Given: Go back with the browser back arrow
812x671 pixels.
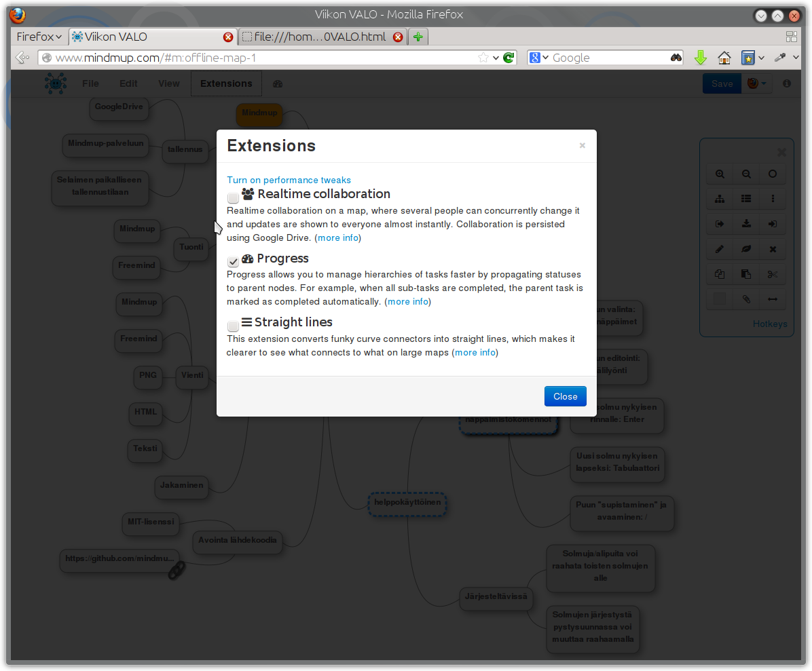Looking at the screenshot, I should [x=22, y=58].
